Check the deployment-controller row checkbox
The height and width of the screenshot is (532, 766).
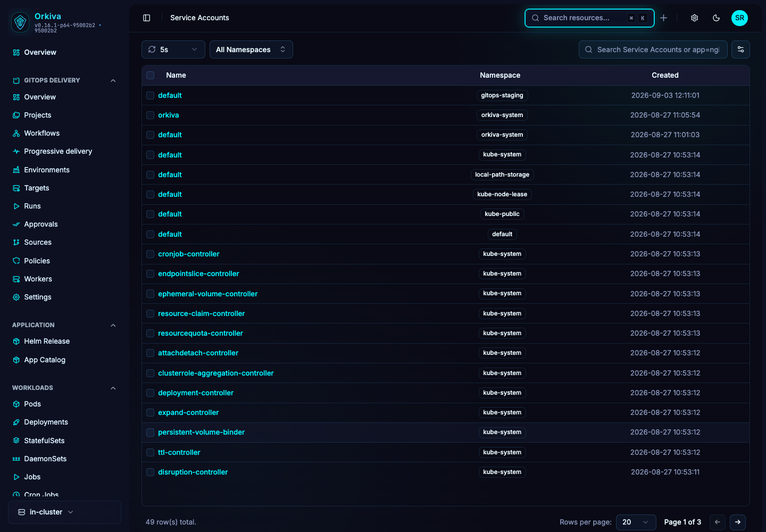[x=151, y=393]
